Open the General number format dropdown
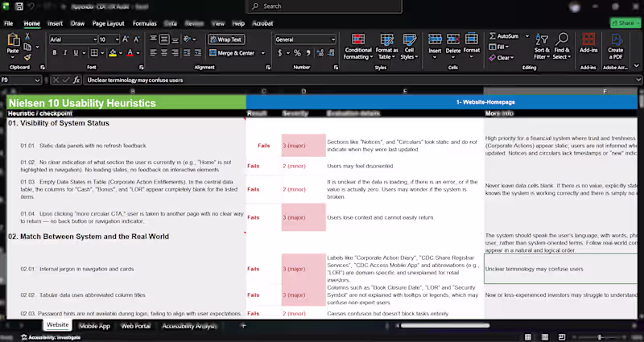644x342 pixels. 333,39
